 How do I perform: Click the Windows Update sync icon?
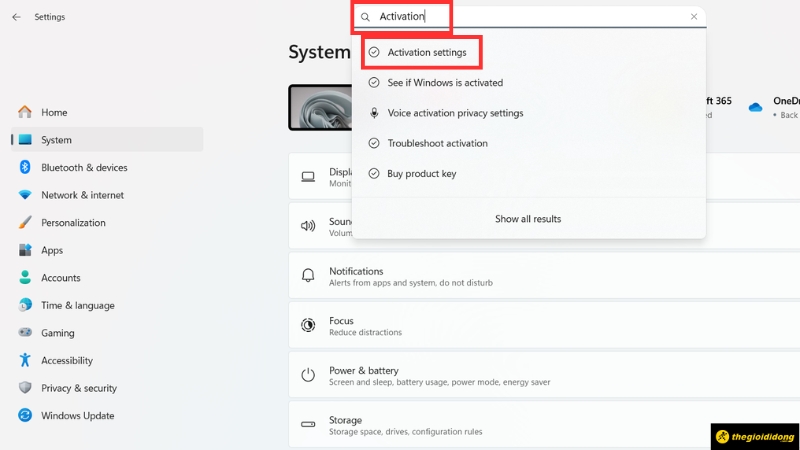point(24,415)
